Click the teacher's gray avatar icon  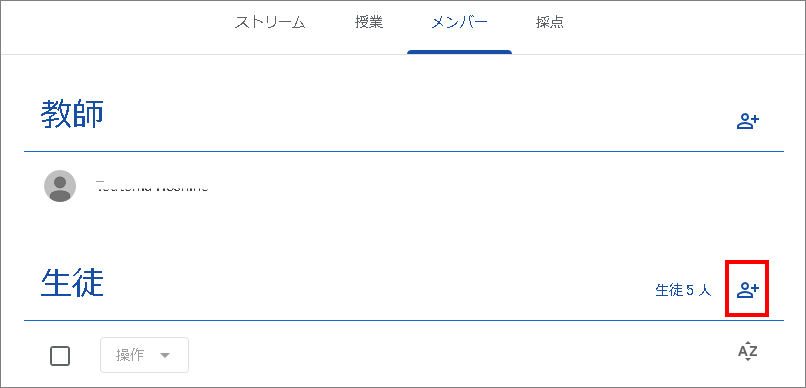[60, 186]
